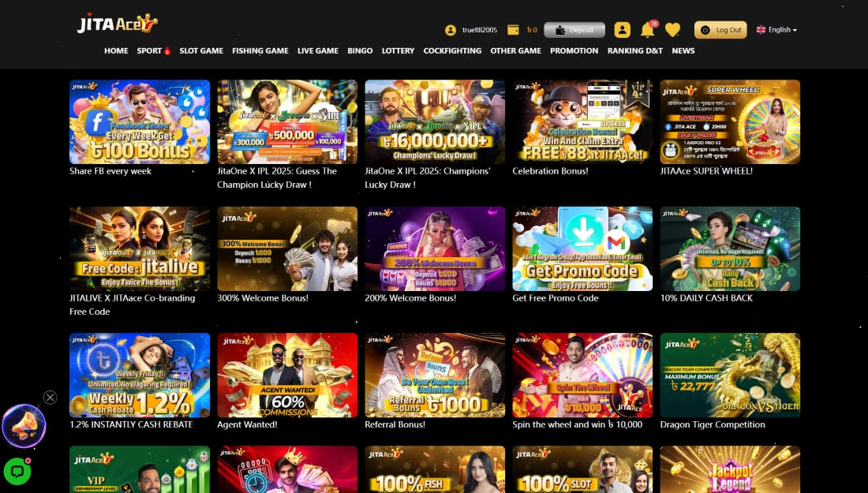Click the wallet icon next to balance
Image resolution: width=868 pixels, height=493 pixels.
tap(513, 30)
